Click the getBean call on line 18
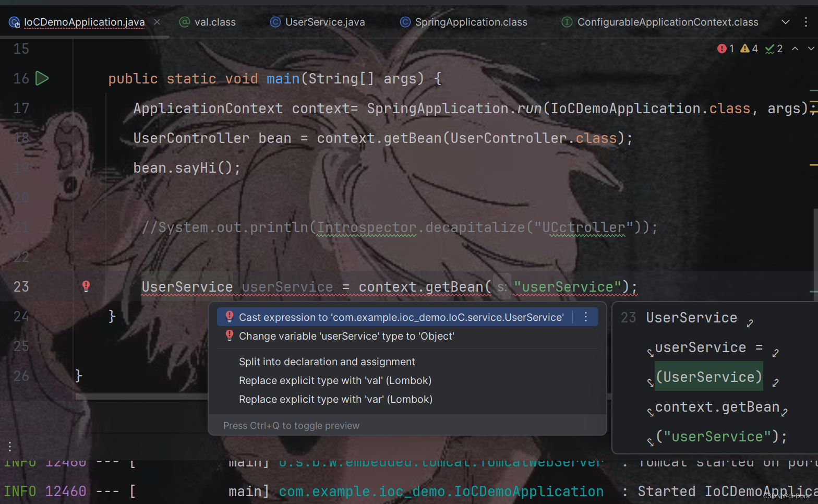 click(x=413, y=138)
